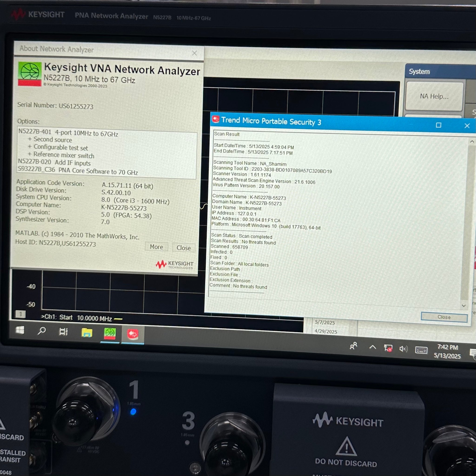Screen dimensions: 476x476
Task: Click Application Code Version A.15.71.11 value
Action: coord(127,185)
